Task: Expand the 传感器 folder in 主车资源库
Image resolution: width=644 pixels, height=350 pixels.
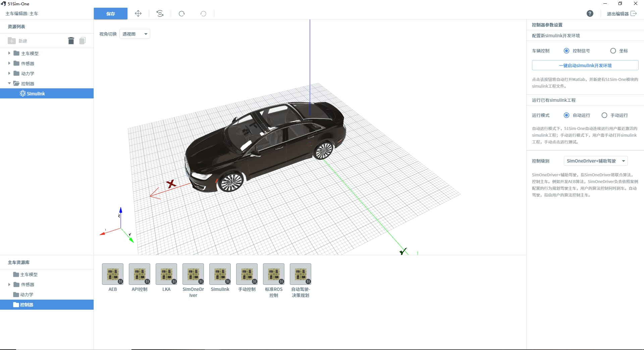Action: (9, 285)
